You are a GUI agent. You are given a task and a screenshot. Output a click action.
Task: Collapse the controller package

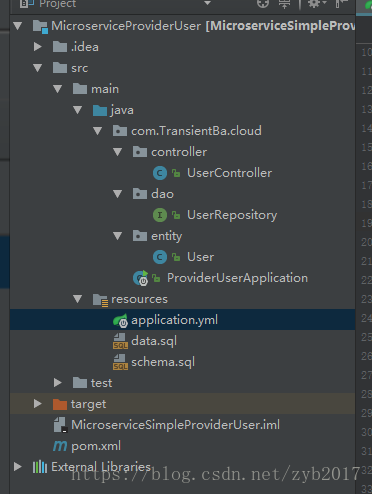[x=118, y=152]
